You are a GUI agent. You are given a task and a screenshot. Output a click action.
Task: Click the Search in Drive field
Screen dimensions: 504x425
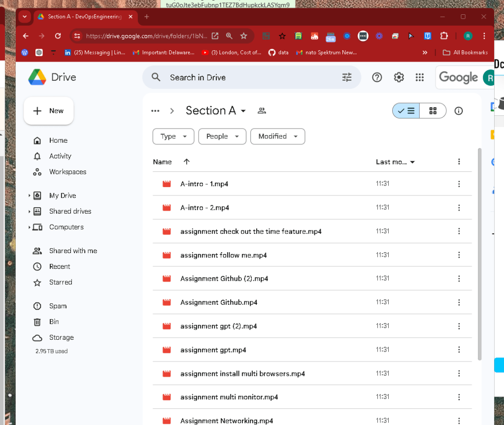point(251,77)
